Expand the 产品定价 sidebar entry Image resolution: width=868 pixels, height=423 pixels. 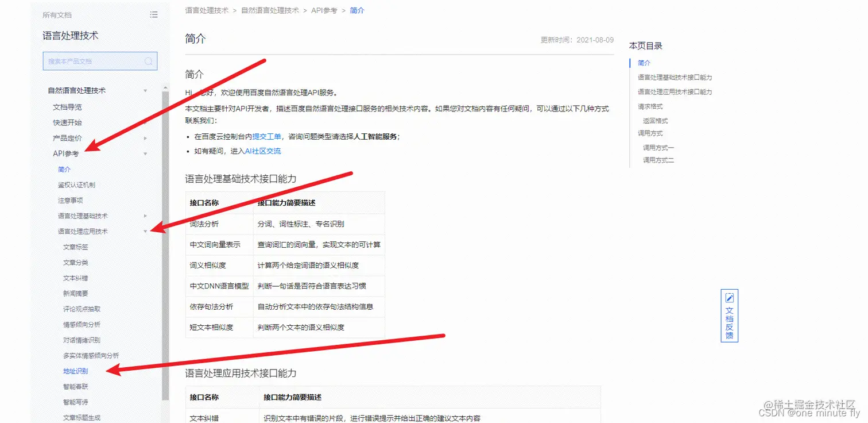[x=145, y=138]
